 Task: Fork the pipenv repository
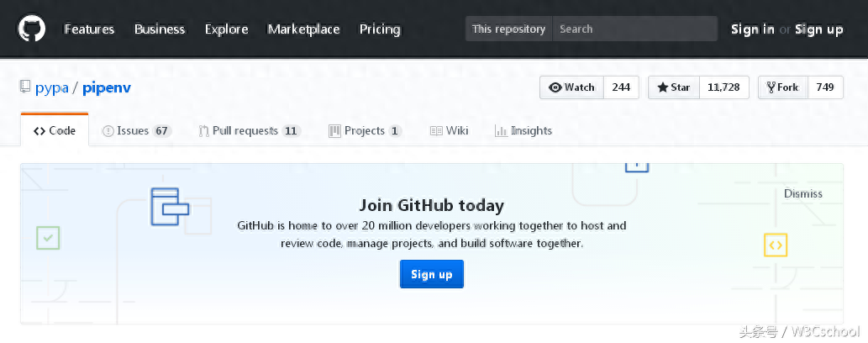click(783, 87)
